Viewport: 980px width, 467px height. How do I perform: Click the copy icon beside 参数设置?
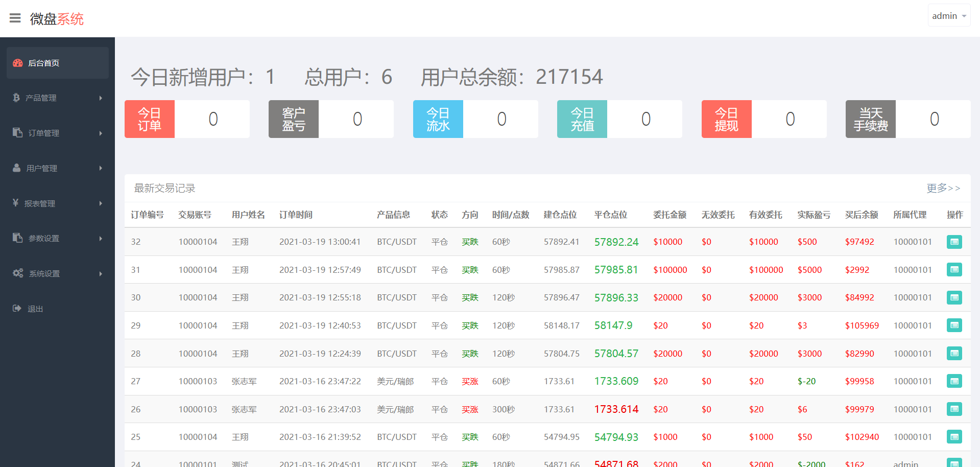(x=18, y=238)
